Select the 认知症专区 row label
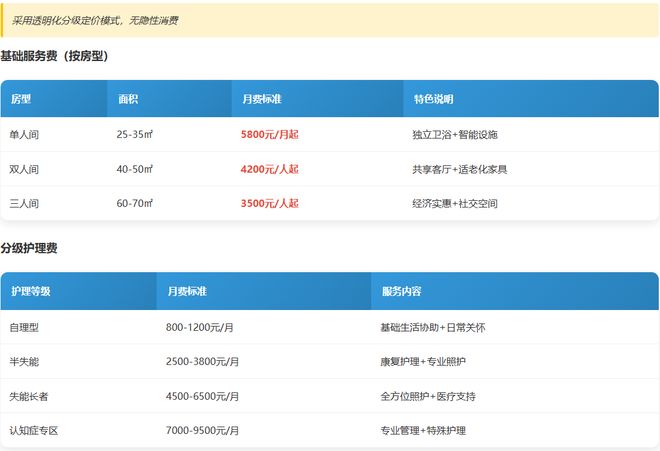This screenshot has height=451, width=660. pyautogui.click(x=34, y=430)
